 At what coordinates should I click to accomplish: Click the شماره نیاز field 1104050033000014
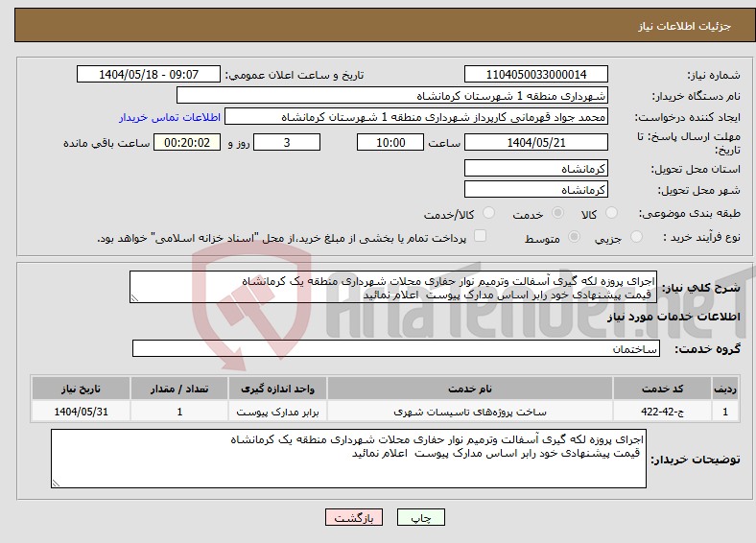535,74
